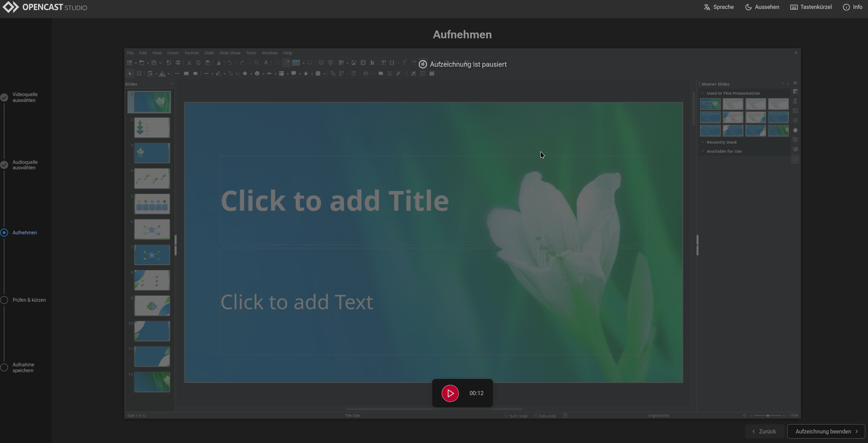Go to Audioquelle auswählen step

click(x=25, y=165)
